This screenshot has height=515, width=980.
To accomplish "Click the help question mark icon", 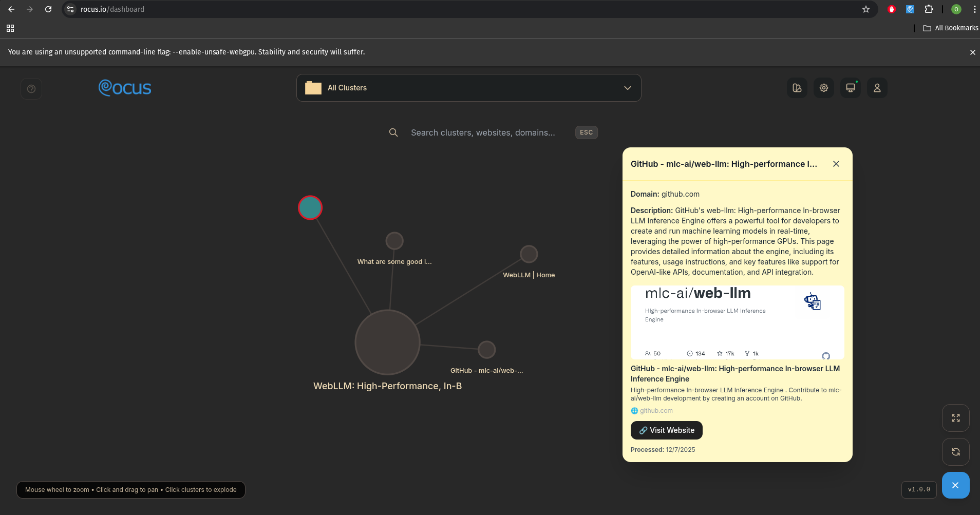I will click(x=31, y=89).
